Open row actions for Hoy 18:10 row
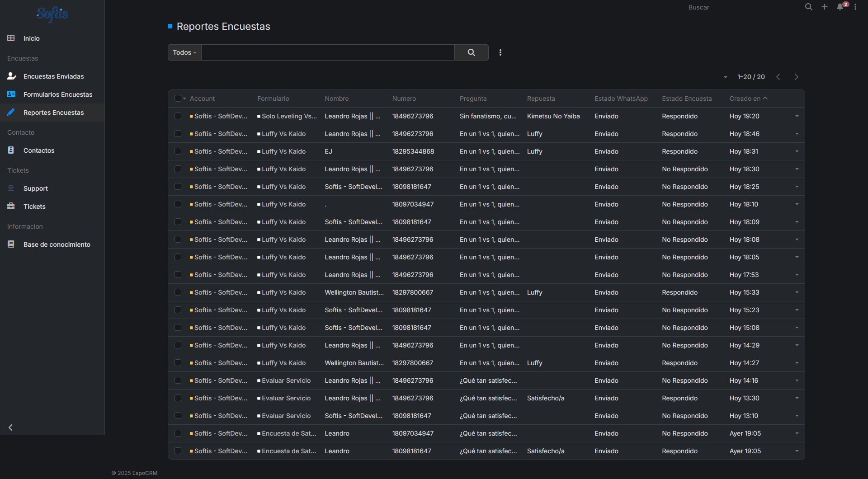Image resolution: width=868 pixels, height=479 pixels. [797, 204]
